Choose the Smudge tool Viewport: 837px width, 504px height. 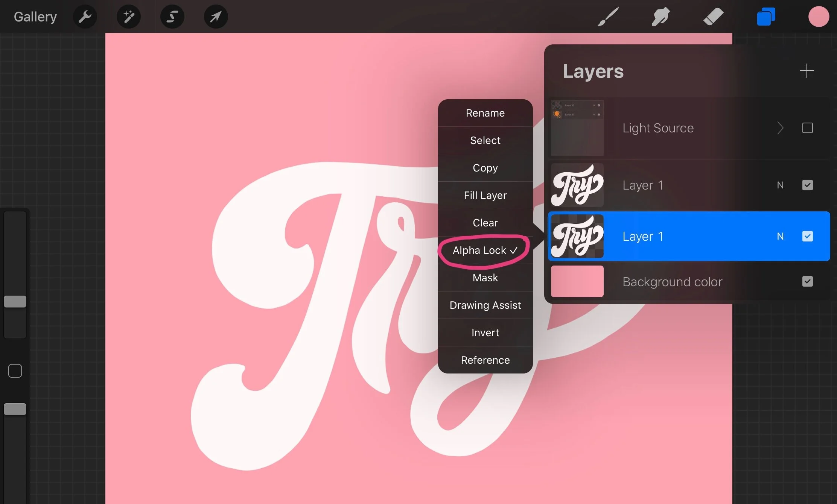pos(660,16)
